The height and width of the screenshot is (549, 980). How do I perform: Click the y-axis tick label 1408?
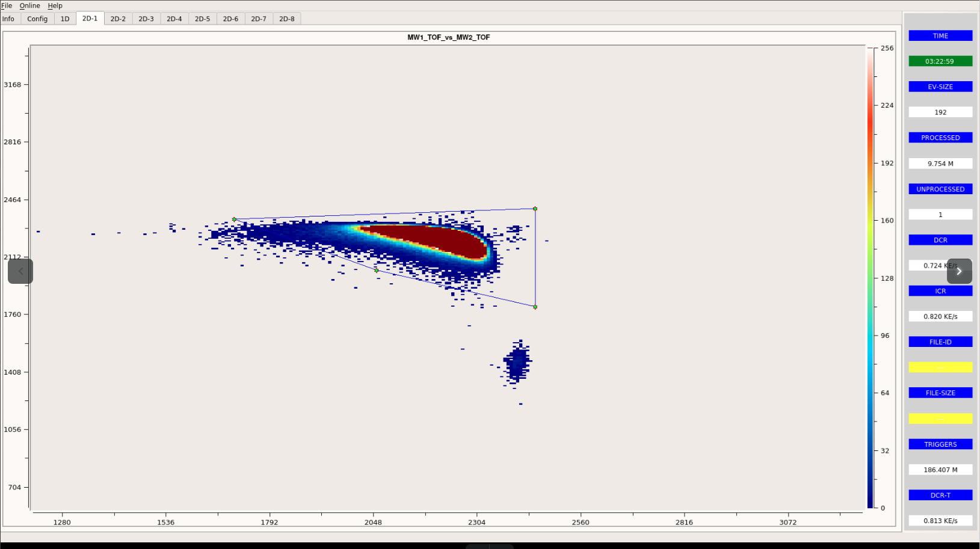pos(12,372)
